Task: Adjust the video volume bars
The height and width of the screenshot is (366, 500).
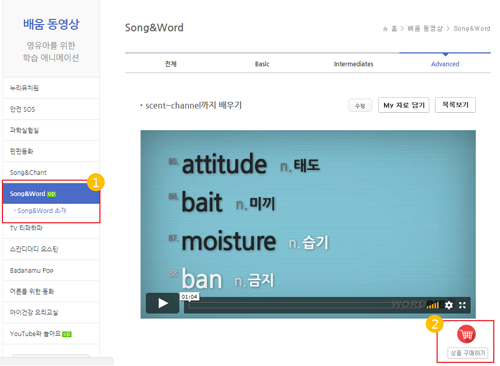Action: tap(433, 305)
